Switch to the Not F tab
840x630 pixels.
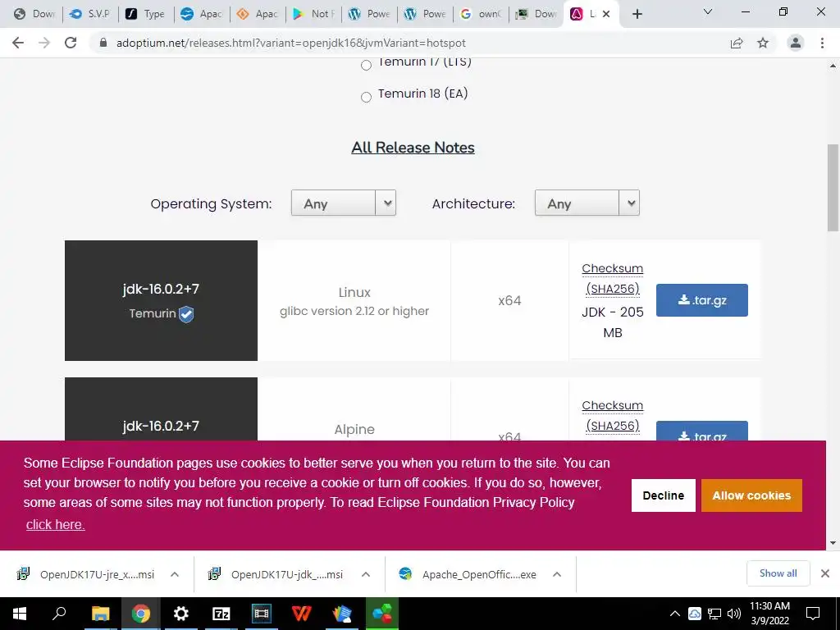tap(313, 14)
